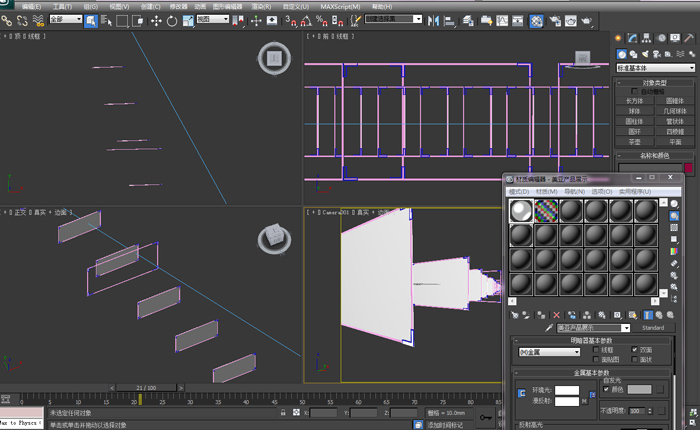Toggle the 双面 two-sided checkbox

(x=635, y=350)
